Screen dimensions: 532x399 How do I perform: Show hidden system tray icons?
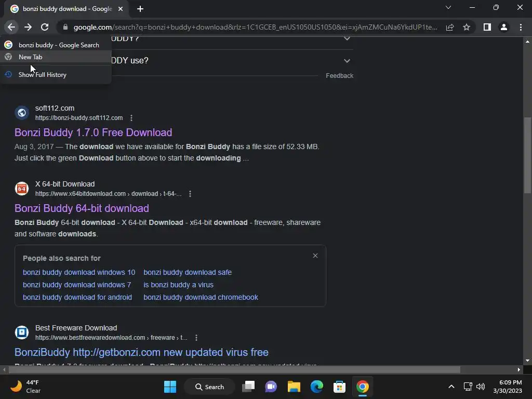tap(451, 387)
